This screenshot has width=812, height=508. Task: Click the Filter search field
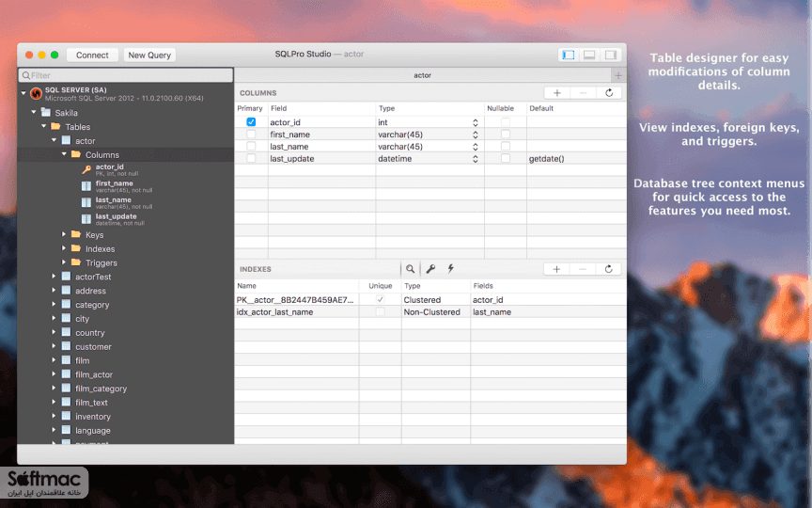tap(126, 75)
